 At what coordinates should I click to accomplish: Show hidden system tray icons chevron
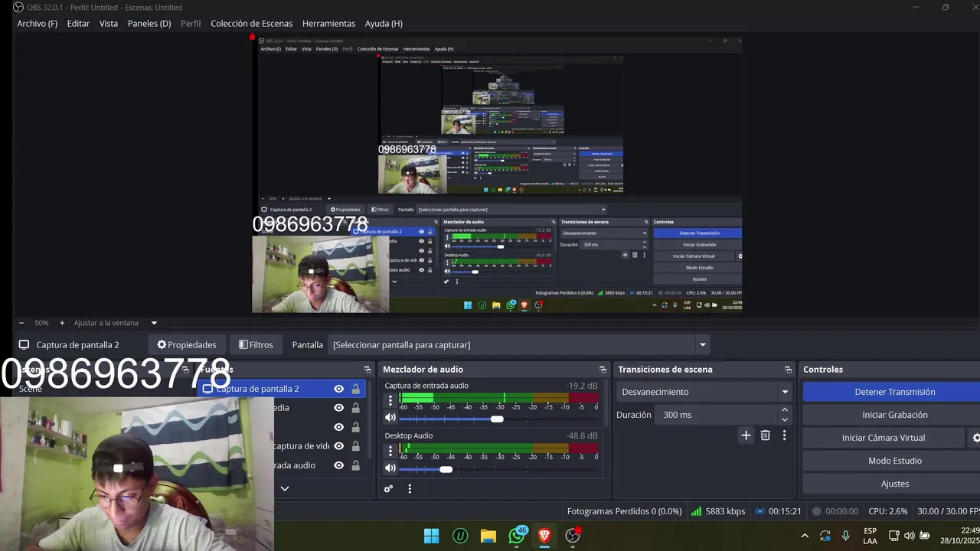[805, 536]
